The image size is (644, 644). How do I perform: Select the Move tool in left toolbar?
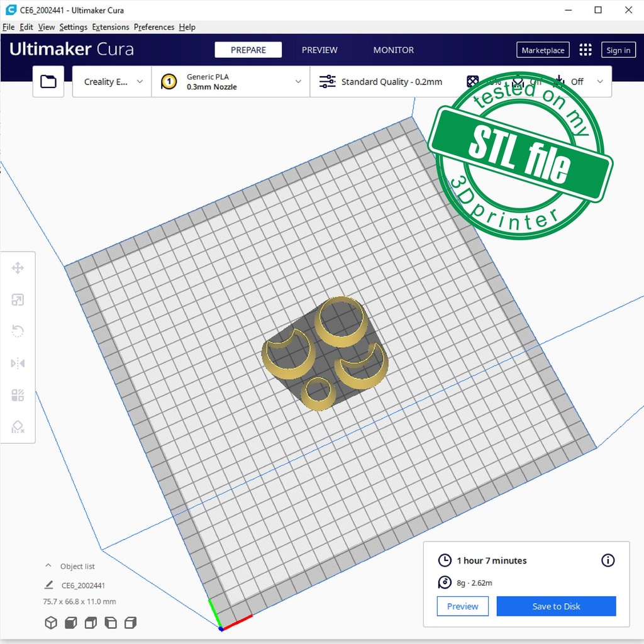tap(18, 269)
